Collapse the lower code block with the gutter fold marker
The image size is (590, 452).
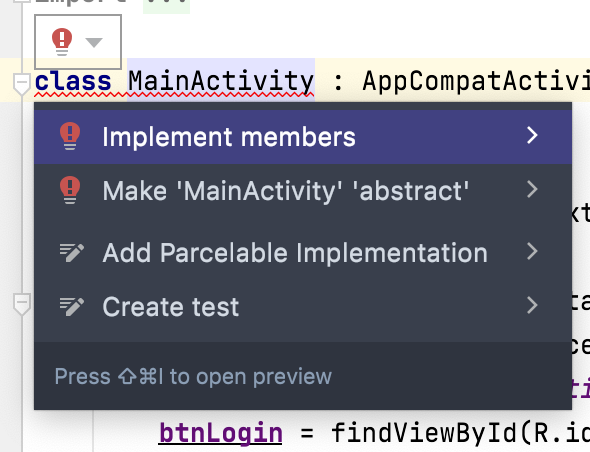(x=22, y=304)
